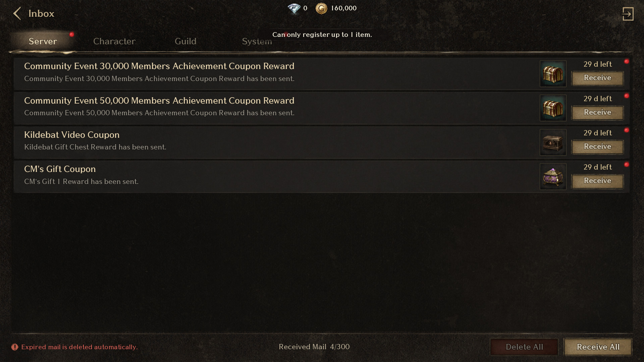Go back using the Inbox arrow
644x362 pixels.
coord(17,14)
